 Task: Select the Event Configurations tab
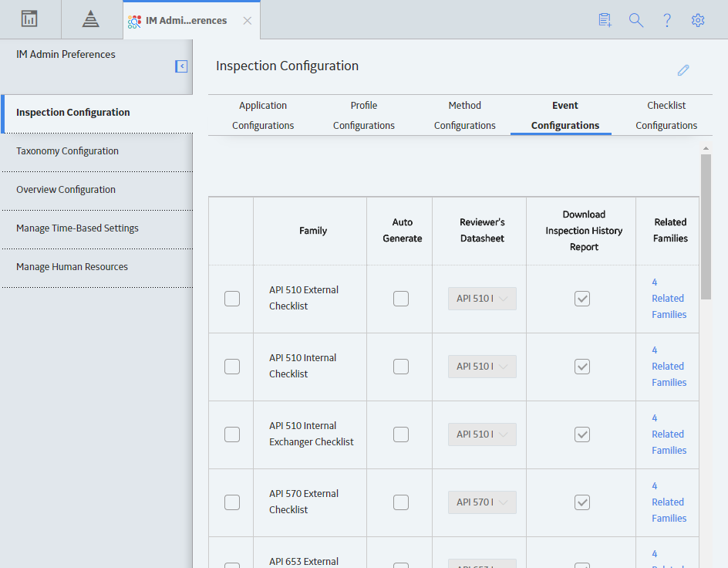pos(565,115)
